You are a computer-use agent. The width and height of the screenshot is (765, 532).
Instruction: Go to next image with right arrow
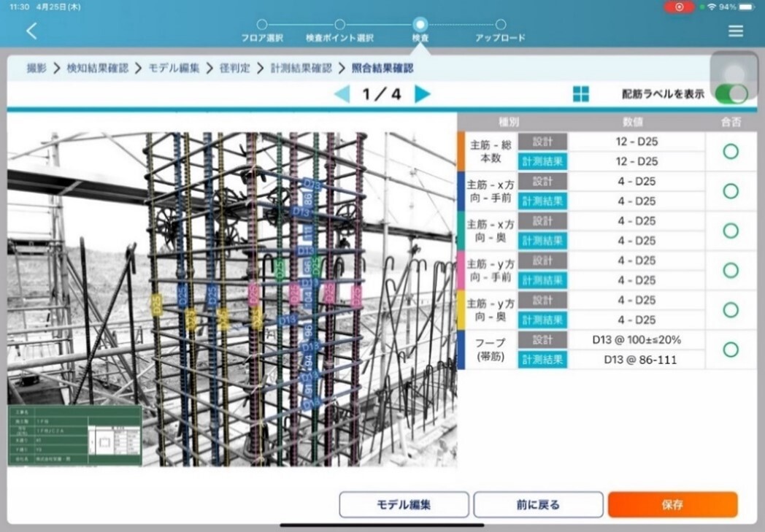point(422,94)
